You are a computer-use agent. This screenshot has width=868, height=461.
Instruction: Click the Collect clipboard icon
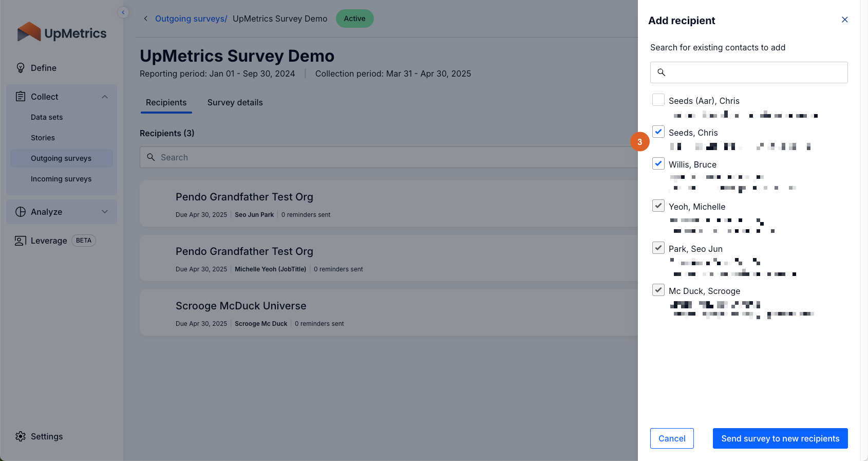point(21,97)
